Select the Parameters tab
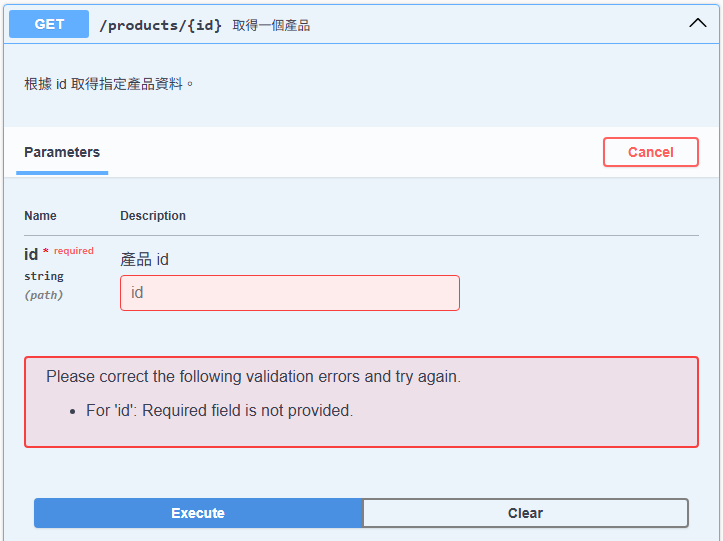This screenshot has width=723, height=541. (x=62, y=152)
